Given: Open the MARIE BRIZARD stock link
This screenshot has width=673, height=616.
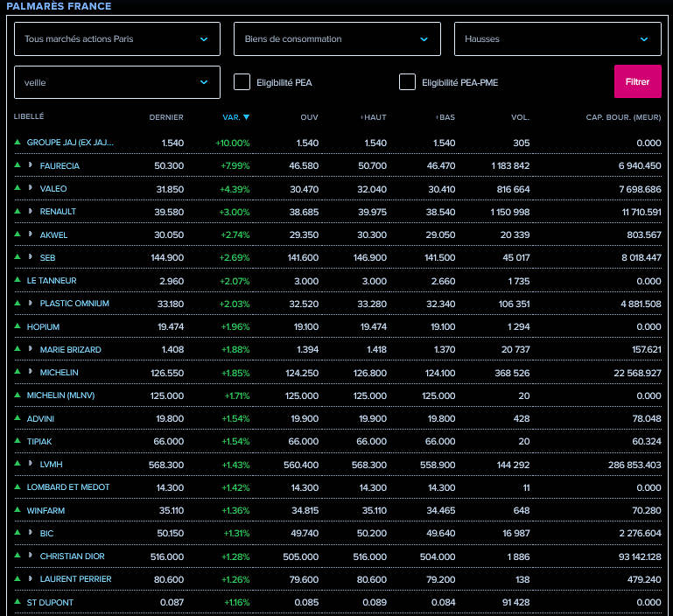Looking at the screenshot, I should 70,349.
